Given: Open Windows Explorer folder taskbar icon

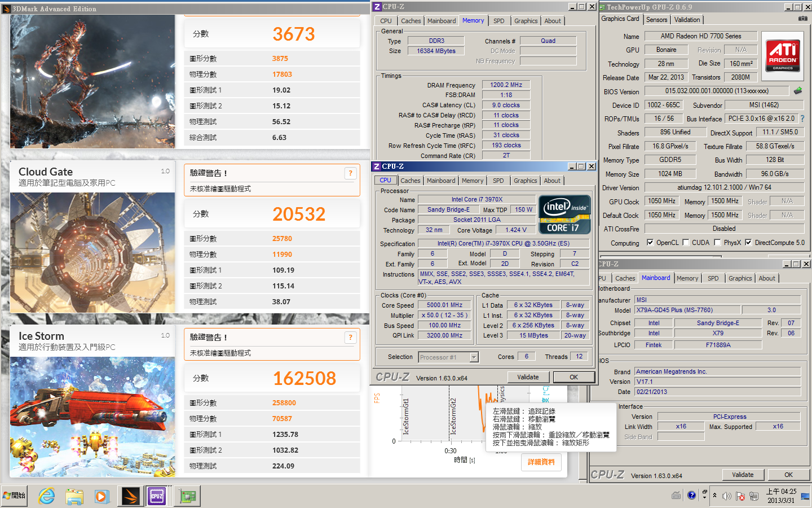Looking at the screenshot, I should 74,496.
